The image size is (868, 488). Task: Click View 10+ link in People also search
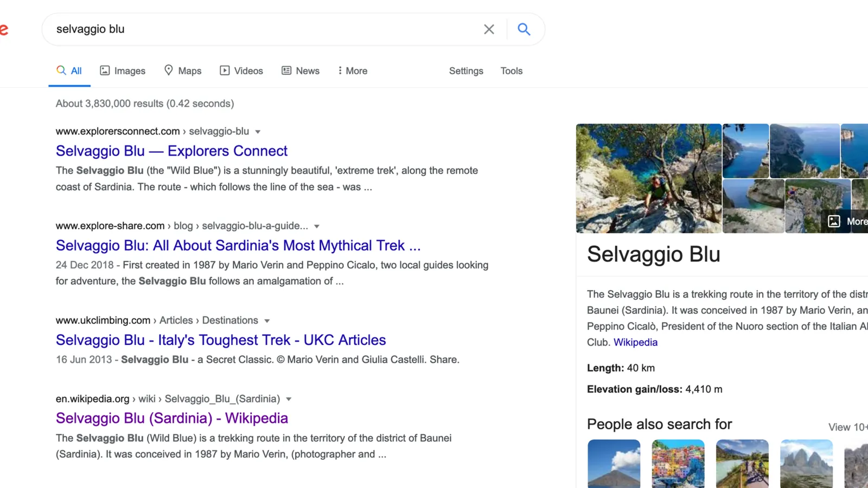[848, 427]
